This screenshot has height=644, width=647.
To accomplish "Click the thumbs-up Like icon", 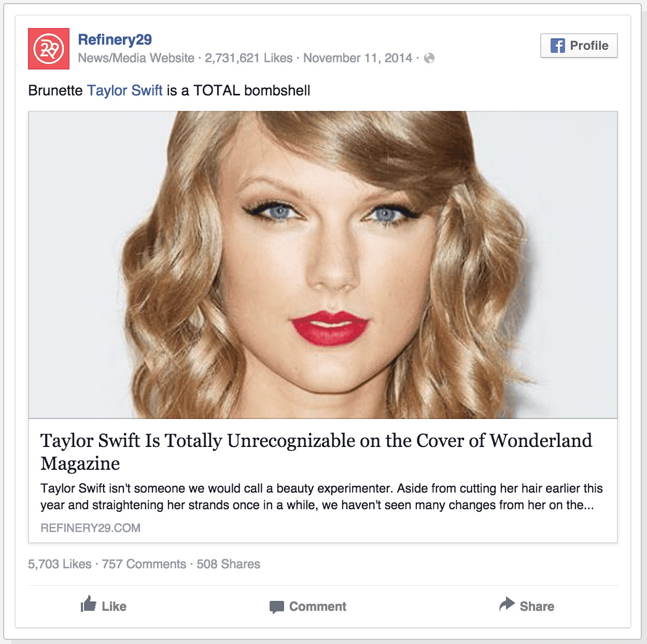I will pos(89,604).
